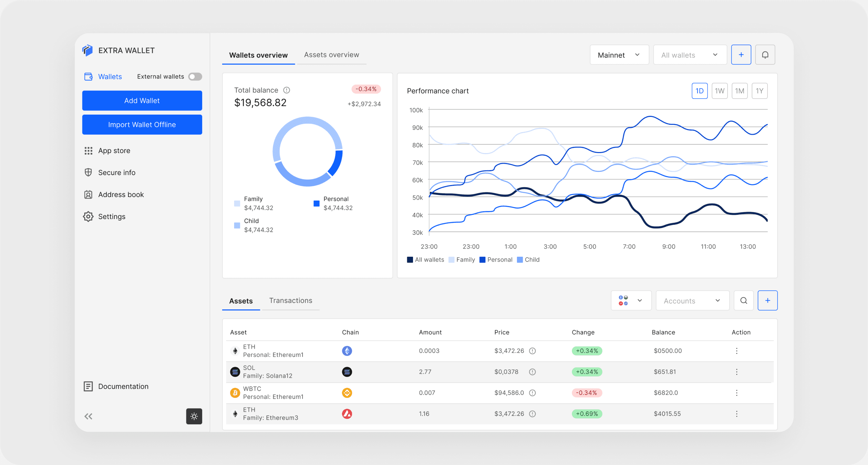
Task: Select the 1D chart range
Action: tap(699, 91)
